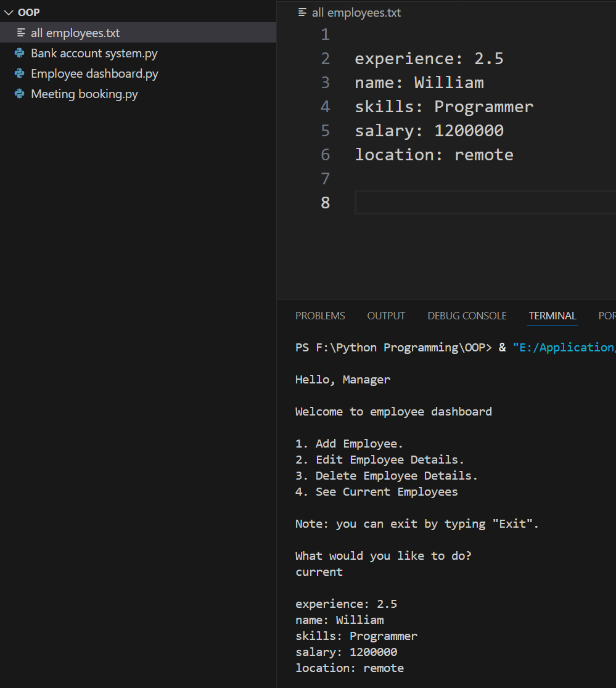
Task: Click the salary: 1200000 line in editor
Action: click(x=429, y=131)
